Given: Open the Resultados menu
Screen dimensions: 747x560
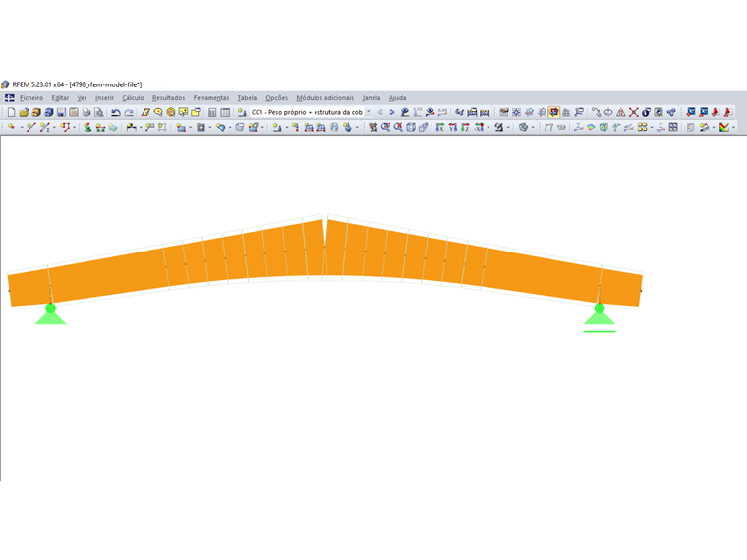Looking at the screenshot, I should 169,98.
